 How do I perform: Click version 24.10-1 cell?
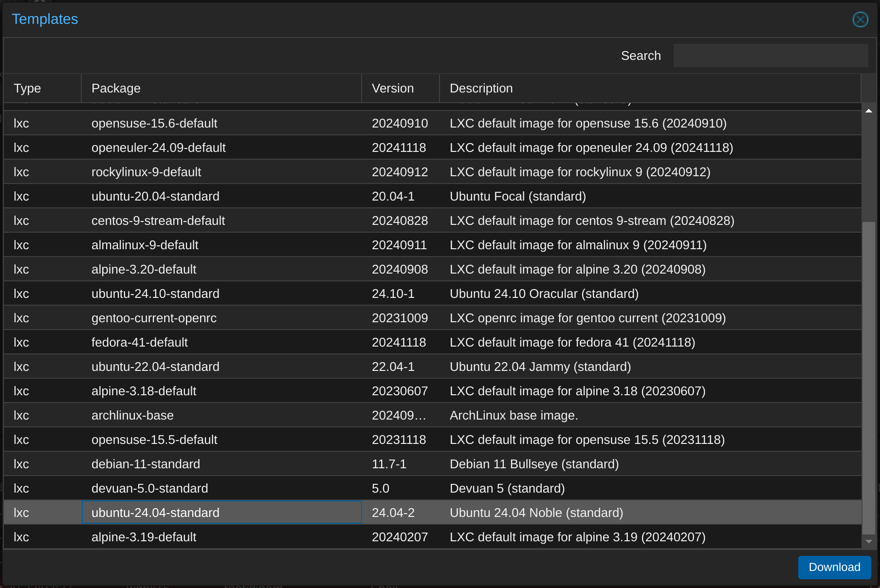[x=401, y=294]
